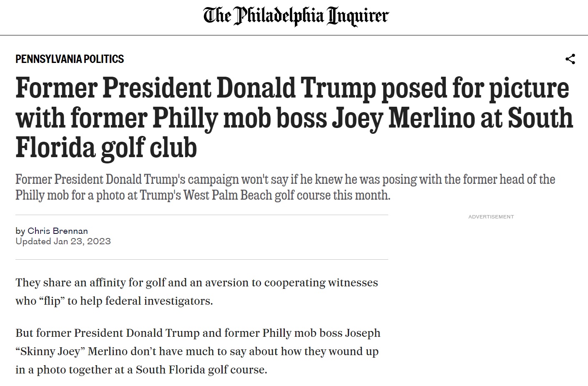Select "Joey Merlino" in the headline
The height and width of the screenshot is (386, 588).
click(403, 118)
